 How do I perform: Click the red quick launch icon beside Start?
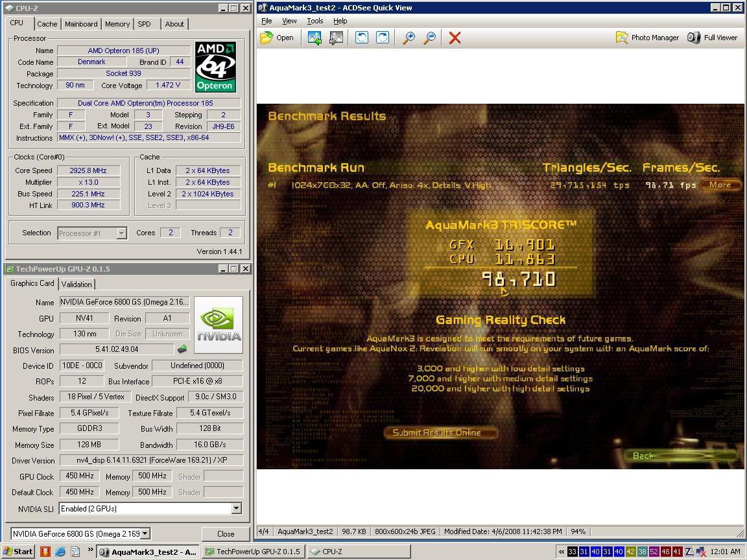coord(45,552)
